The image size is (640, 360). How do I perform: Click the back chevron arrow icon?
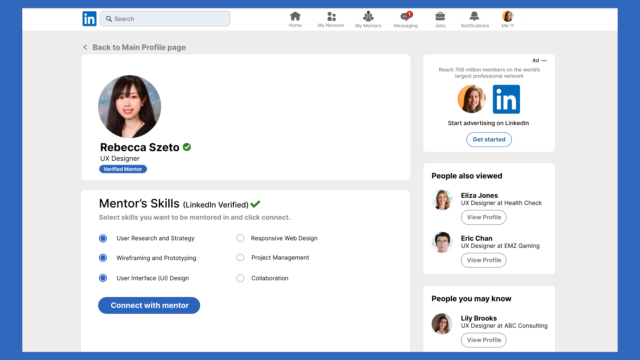pyautogui.click(x=85, y=47)
